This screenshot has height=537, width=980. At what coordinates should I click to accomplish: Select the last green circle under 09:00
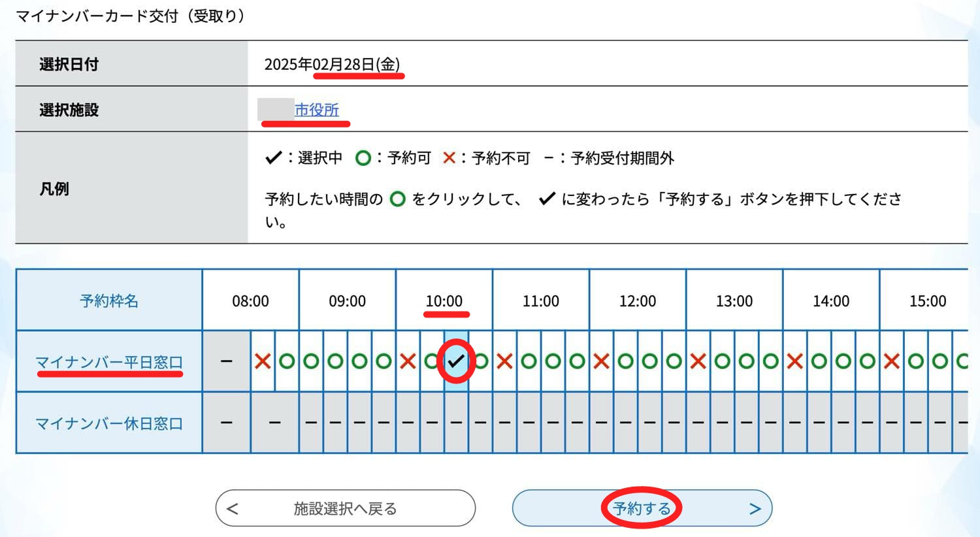tap(384, 361)
